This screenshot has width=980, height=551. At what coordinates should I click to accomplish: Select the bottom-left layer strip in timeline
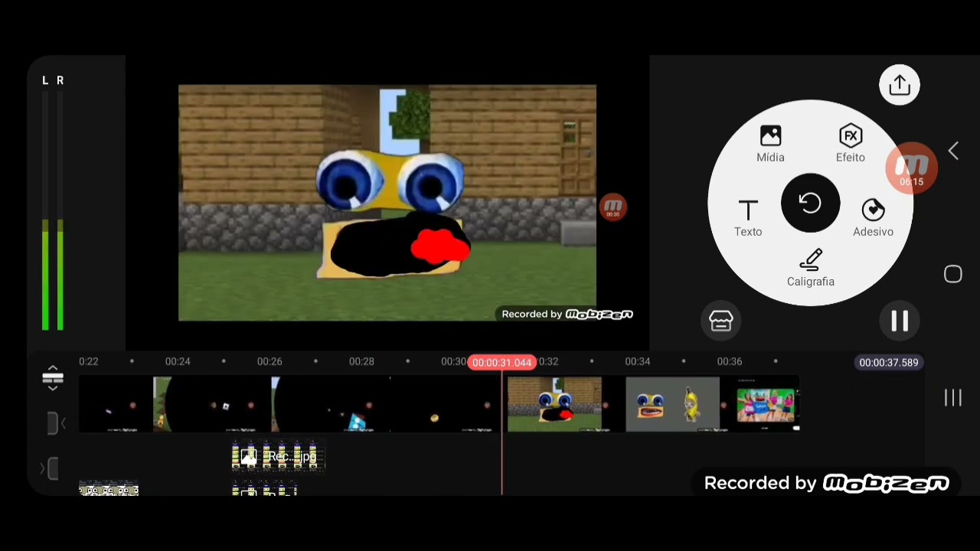click(x=109, y=490)
